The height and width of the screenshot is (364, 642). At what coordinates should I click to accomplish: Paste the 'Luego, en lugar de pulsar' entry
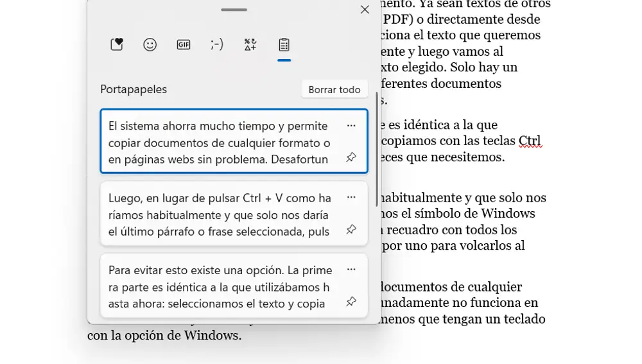[x=234, y=214]
